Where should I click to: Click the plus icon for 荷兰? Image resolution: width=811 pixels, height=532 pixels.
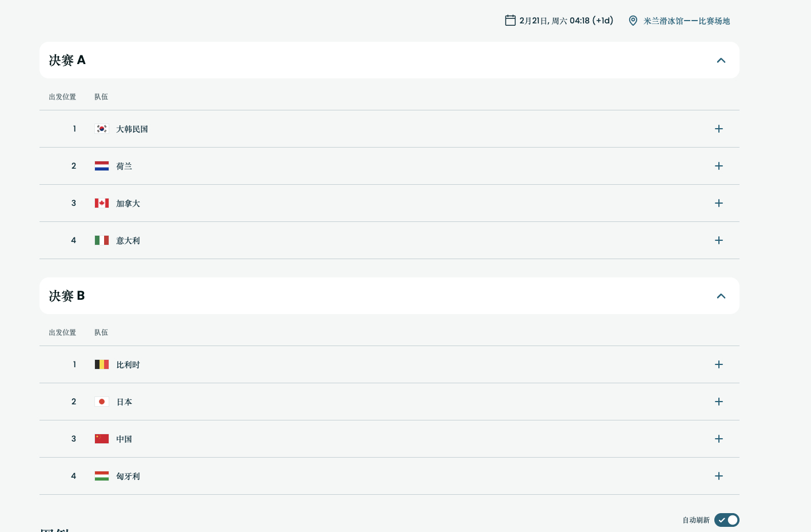[x=719, y=166]
